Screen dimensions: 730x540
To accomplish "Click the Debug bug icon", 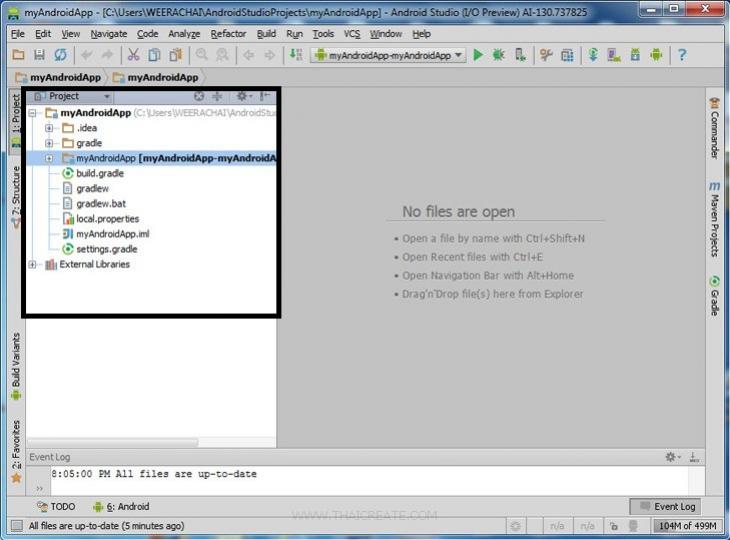I will pos(499,55).
